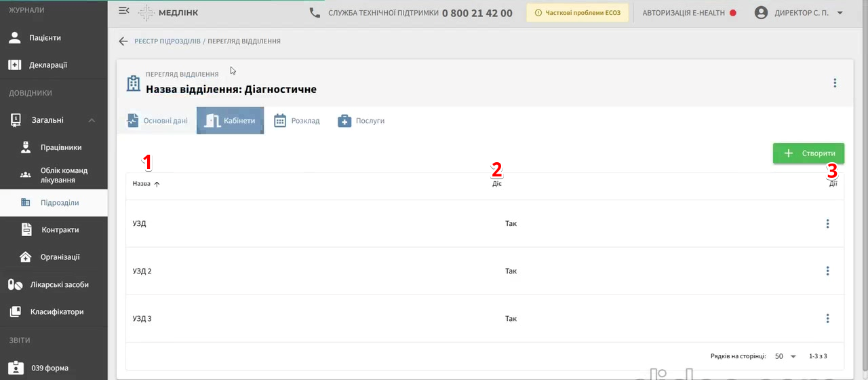Image resolution: width=868 pixels, height=380 pixels.
Task: Click the Діє column header
Action: pyautogui.click(x=497, y=184)
